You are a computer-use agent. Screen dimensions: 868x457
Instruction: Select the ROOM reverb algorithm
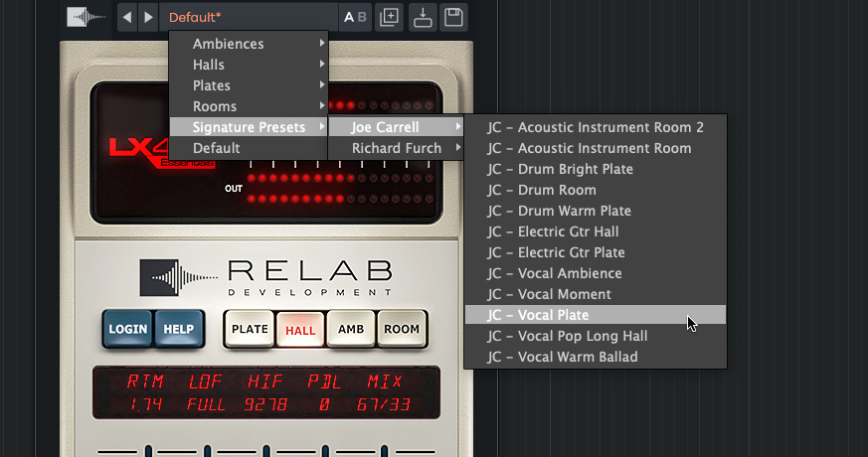tap(402, 329)
